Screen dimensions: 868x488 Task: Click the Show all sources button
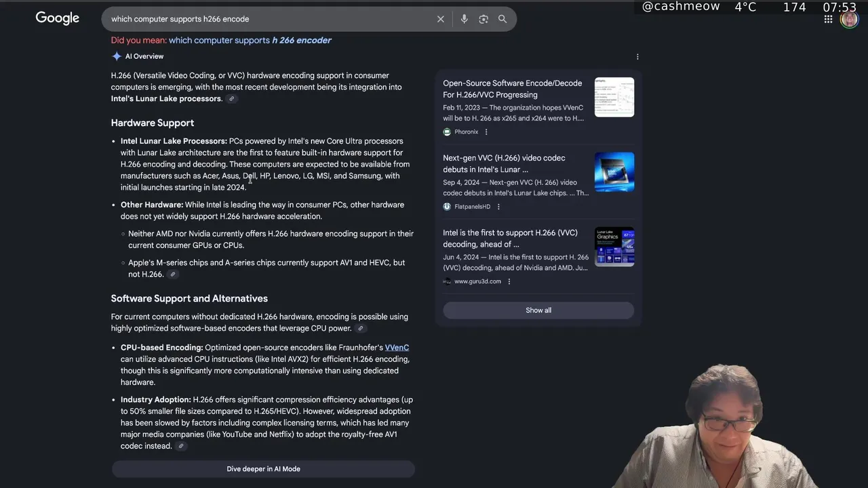click(538, 310)
